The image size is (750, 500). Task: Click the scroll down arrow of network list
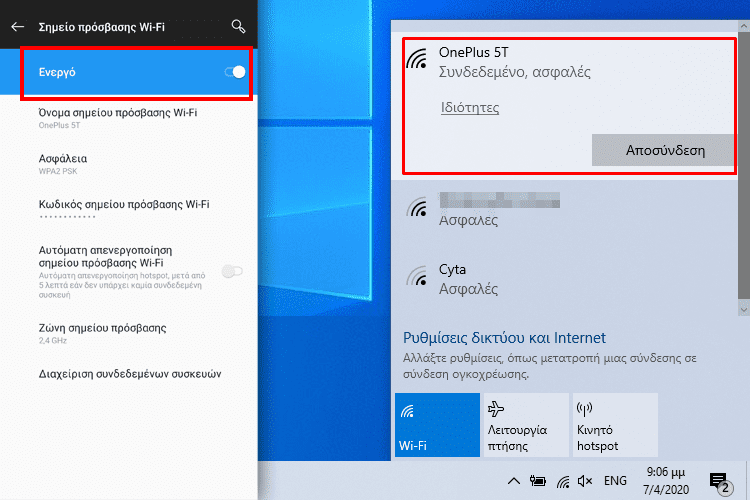743,310
